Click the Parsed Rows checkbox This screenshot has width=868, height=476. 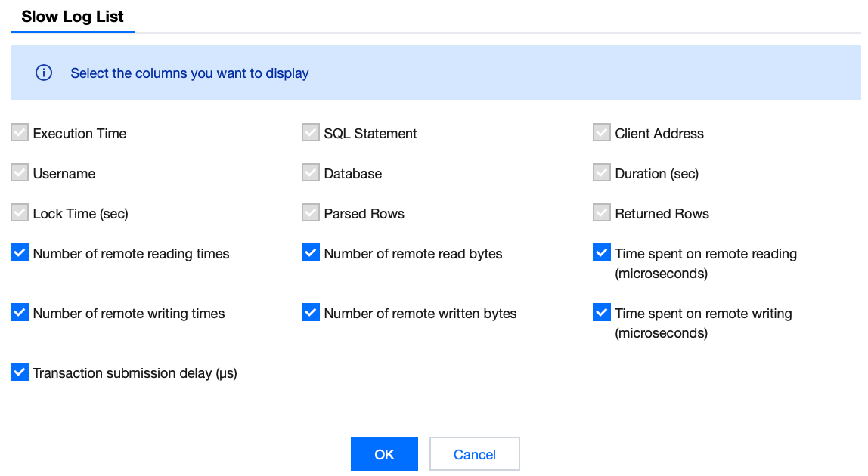(x=311, y=213)
